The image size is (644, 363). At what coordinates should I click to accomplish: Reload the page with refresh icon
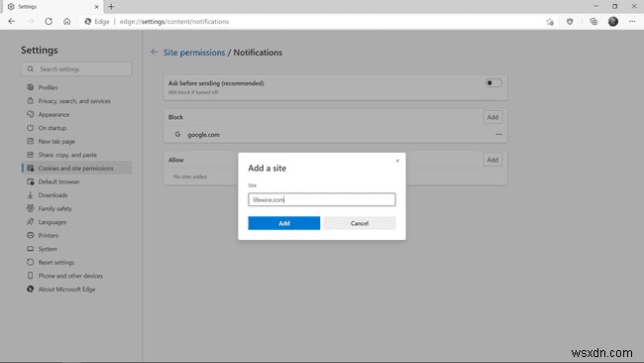click(x=49, y=22)
